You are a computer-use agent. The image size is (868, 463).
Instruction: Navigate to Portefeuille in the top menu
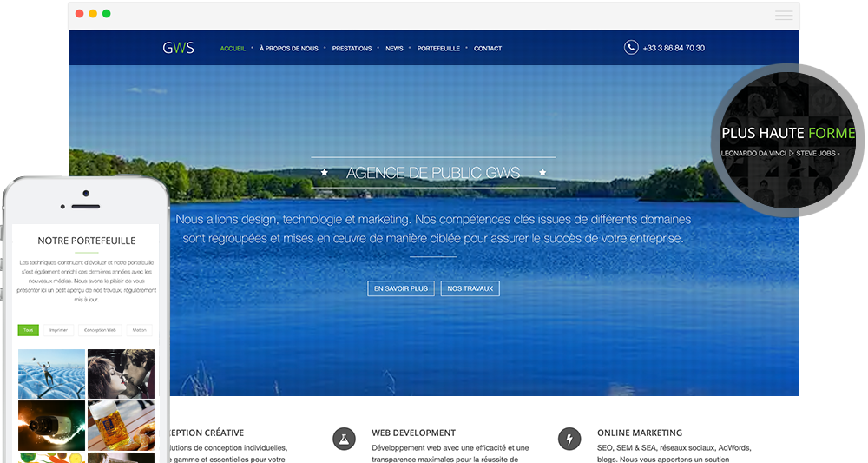pos(438,49)
